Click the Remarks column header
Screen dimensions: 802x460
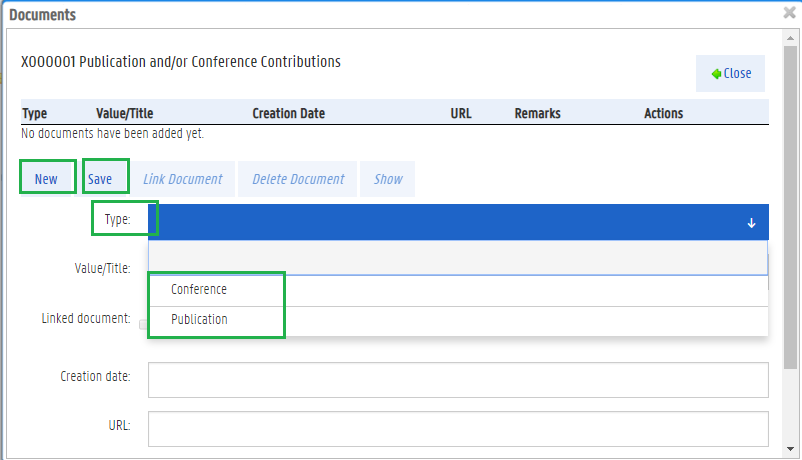point(537,114)
